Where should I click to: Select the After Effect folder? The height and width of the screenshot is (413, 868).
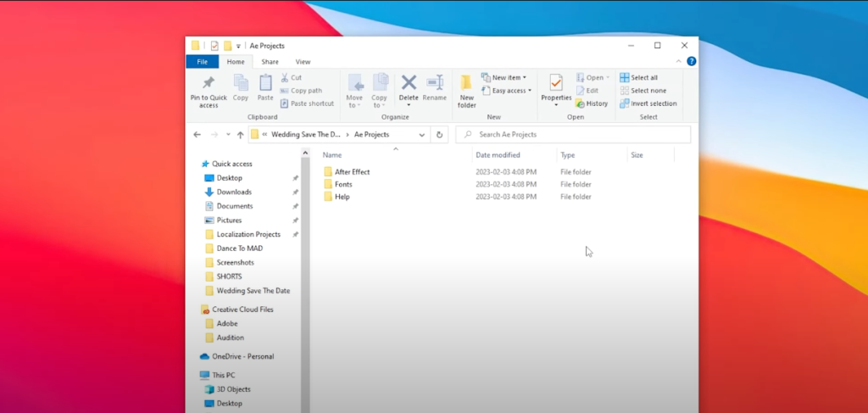352,172
